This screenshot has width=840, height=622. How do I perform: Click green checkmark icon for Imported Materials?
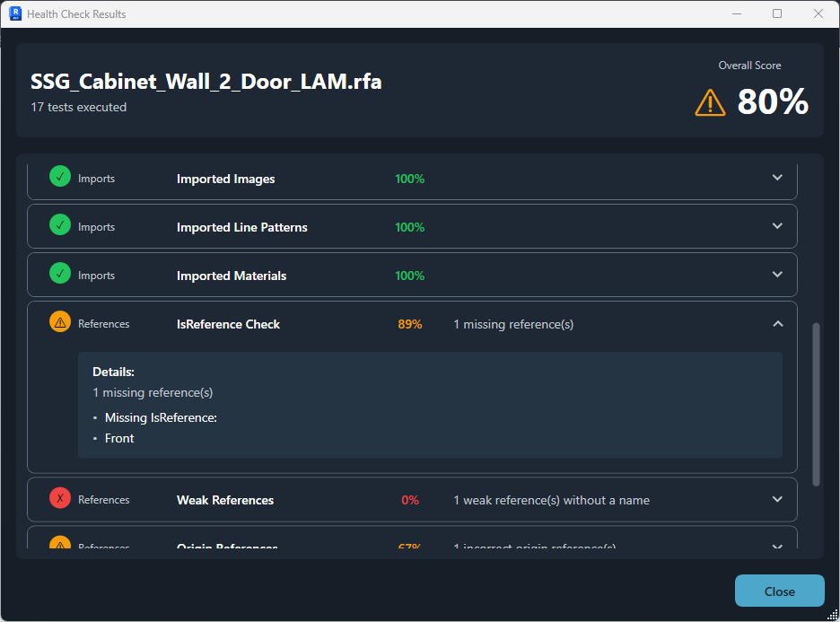(60, 274)
